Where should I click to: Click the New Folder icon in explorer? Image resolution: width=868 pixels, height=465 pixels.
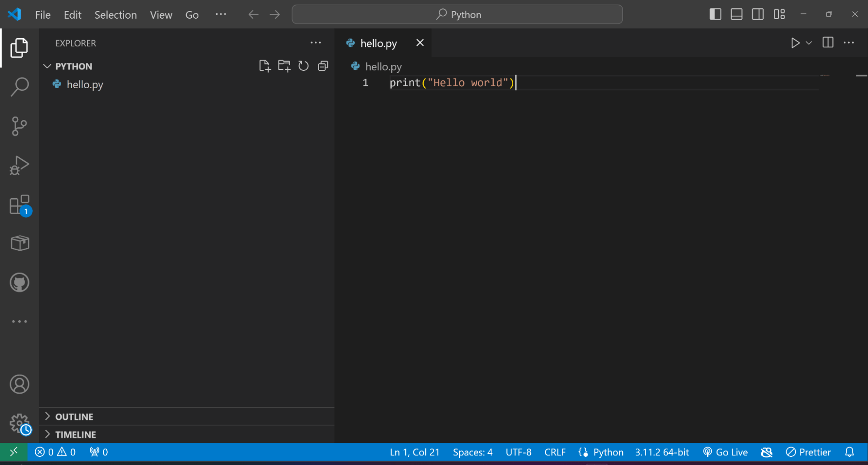coord(284,66)
